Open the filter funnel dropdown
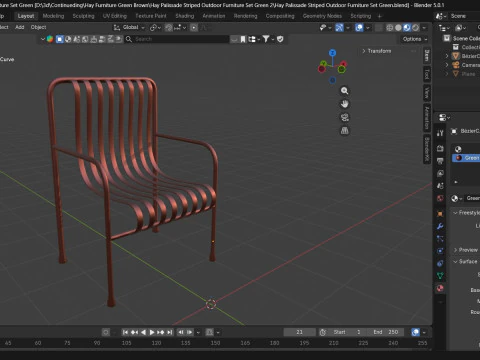This screenshot has height=360, width=480. click(x=268, y=39)
